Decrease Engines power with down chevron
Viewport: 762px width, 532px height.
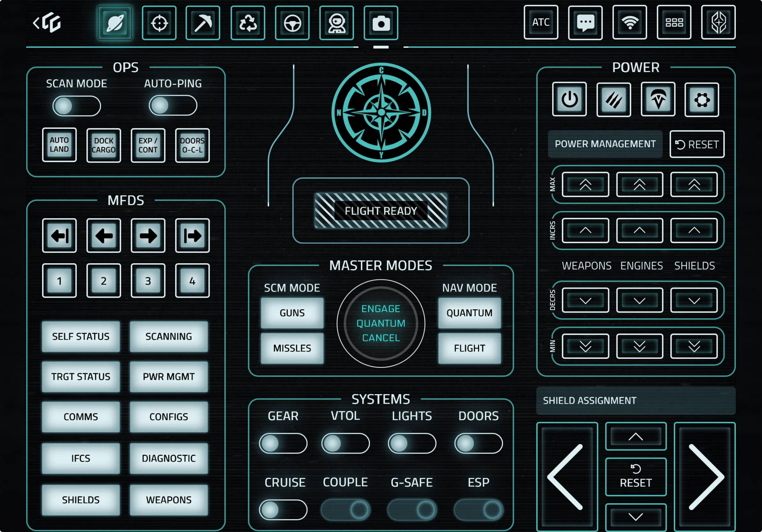639,300
